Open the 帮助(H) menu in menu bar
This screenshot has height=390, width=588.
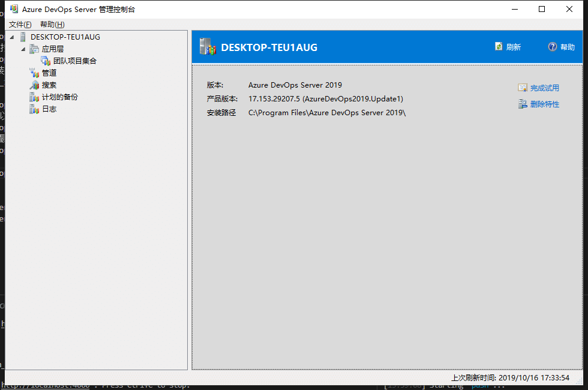(52, 25)
